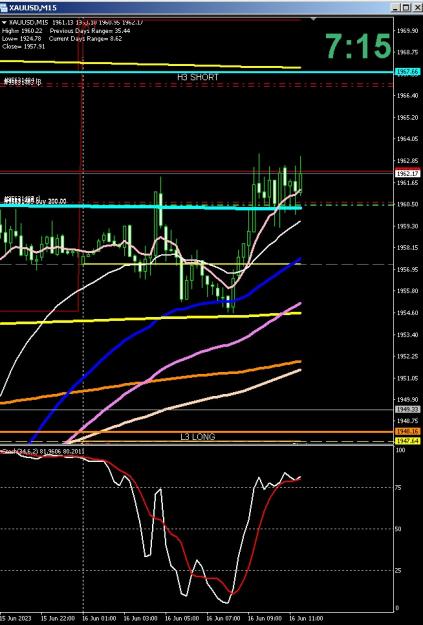Click the gray 1949.33 price tag

(407, 409)
